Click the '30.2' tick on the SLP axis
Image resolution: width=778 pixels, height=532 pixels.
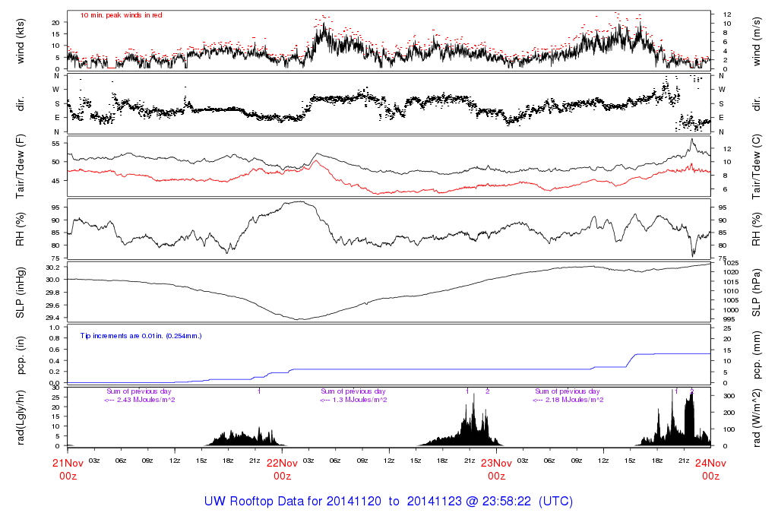[x=52, y=268]
